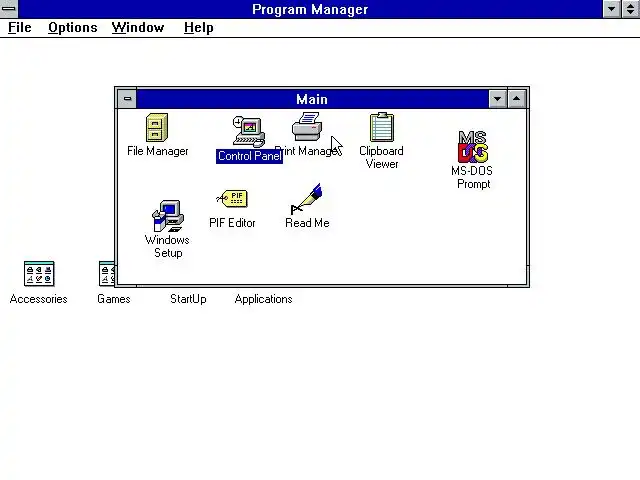Select the PIF Editor tag icon
This screenshot has height=480, width=640.
click(232, 199)
